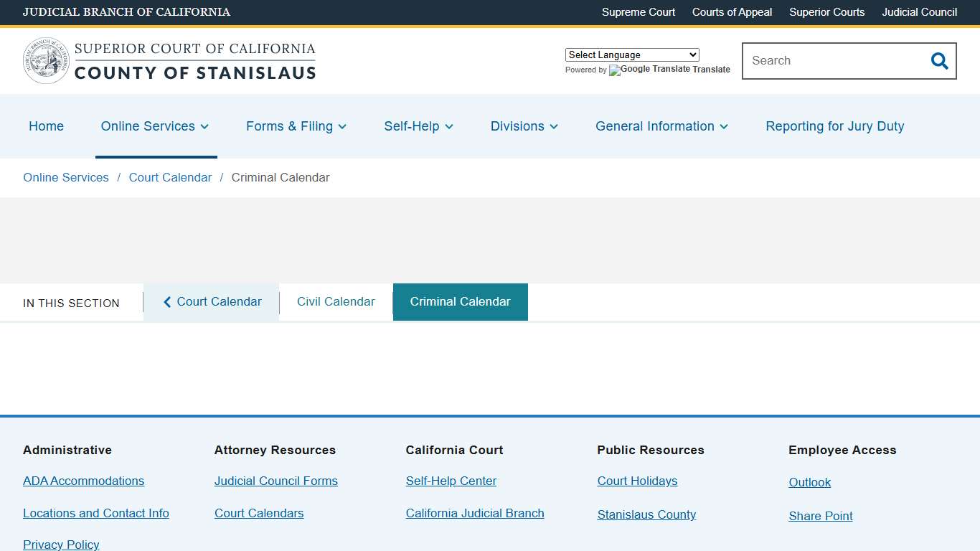980x551 pixels.
Task: Click the Self-Help dropdown chevron
Action: (449, 126)
